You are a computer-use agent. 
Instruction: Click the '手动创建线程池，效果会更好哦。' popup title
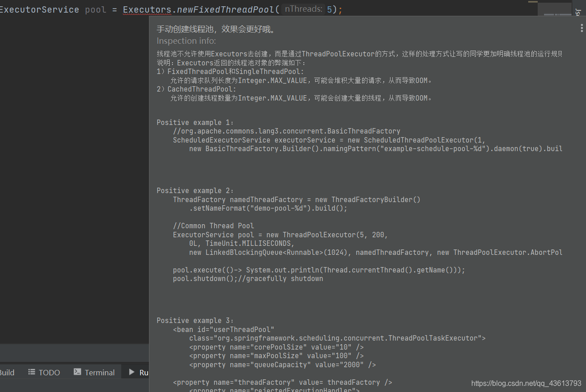[216, 29]
